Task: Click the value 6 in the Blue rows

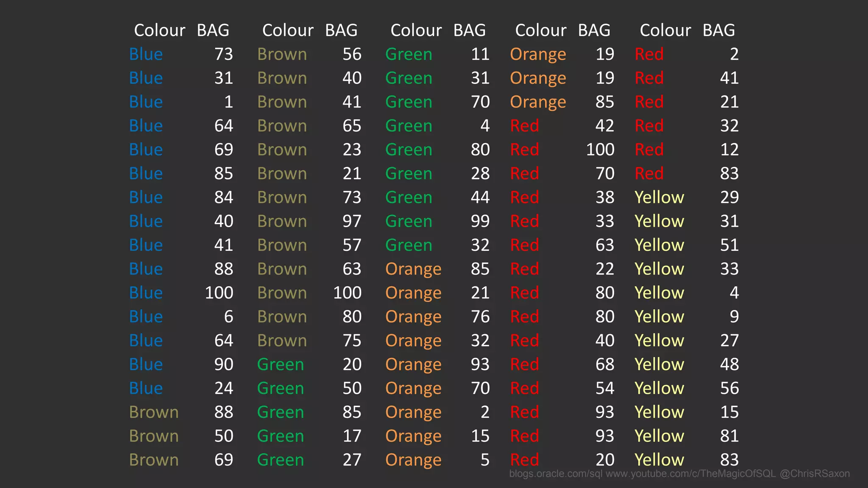Action: (229, 317)
